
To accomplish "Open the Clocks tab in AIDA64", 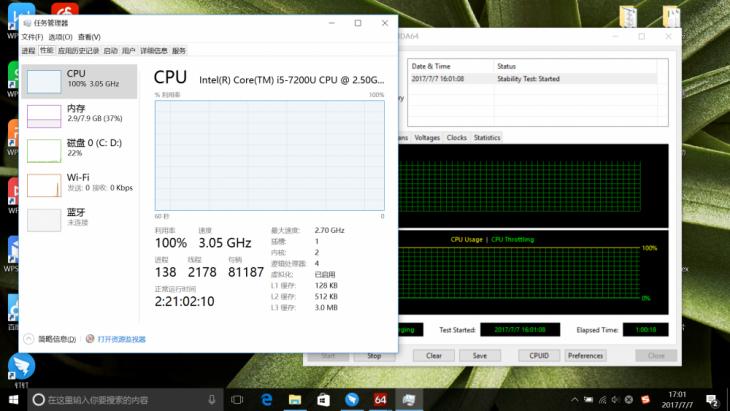I will click(x=456, y=137).
